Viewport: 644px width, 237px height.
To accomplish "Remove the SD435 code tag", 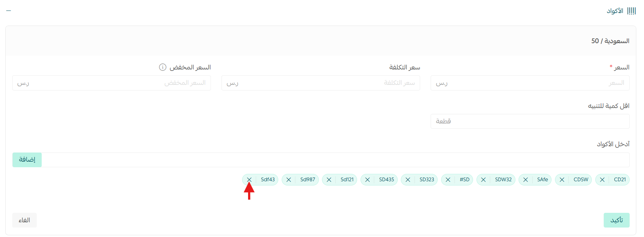I will coord(368,180).
